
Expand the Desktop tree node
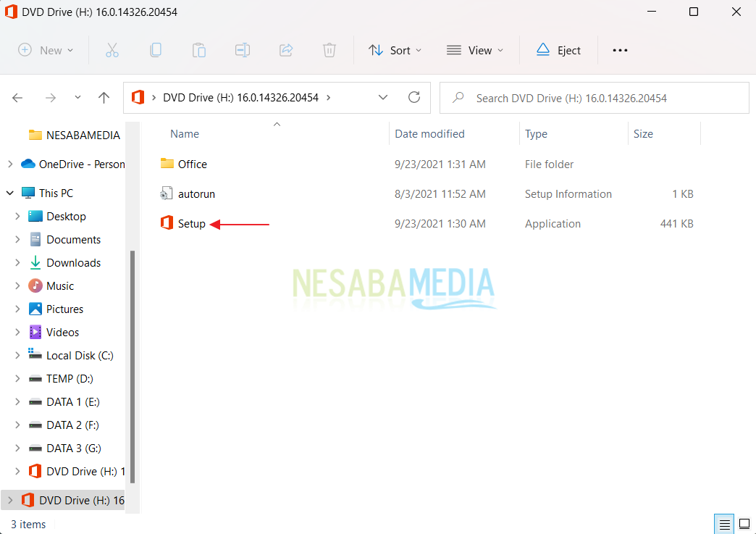[17, 216]
